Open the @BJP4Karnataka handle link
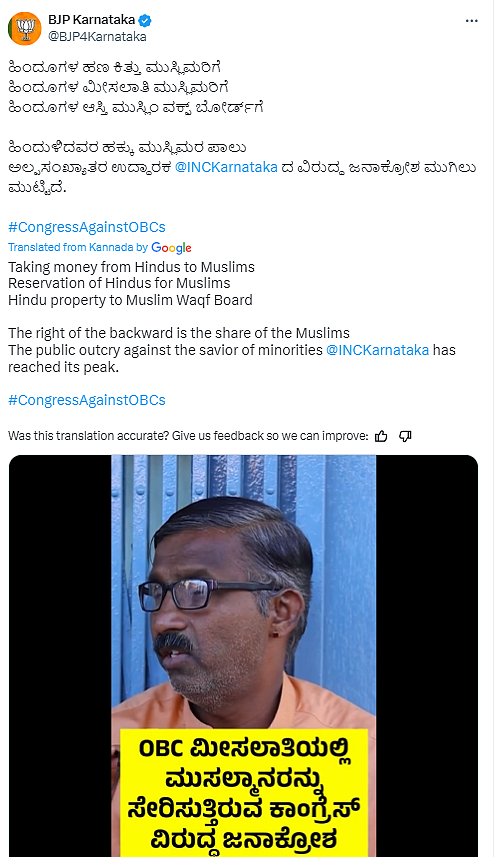 coord(97,37)
